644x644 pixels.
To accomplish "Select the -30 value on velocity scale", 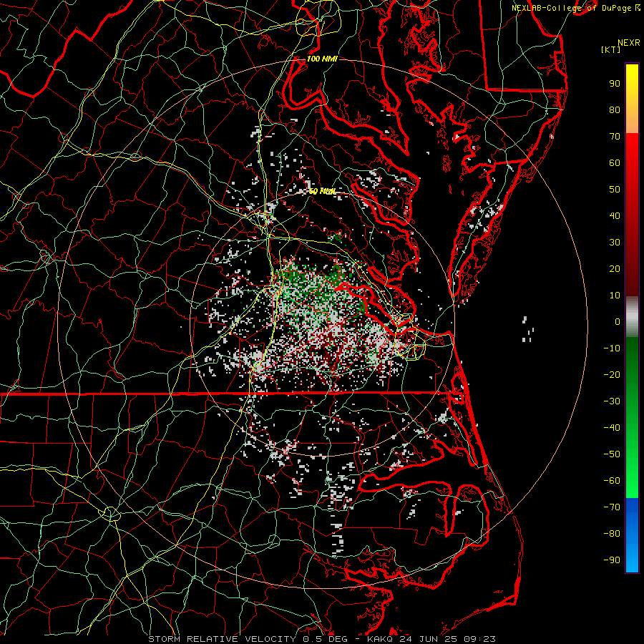I will [x=612, y=401].
